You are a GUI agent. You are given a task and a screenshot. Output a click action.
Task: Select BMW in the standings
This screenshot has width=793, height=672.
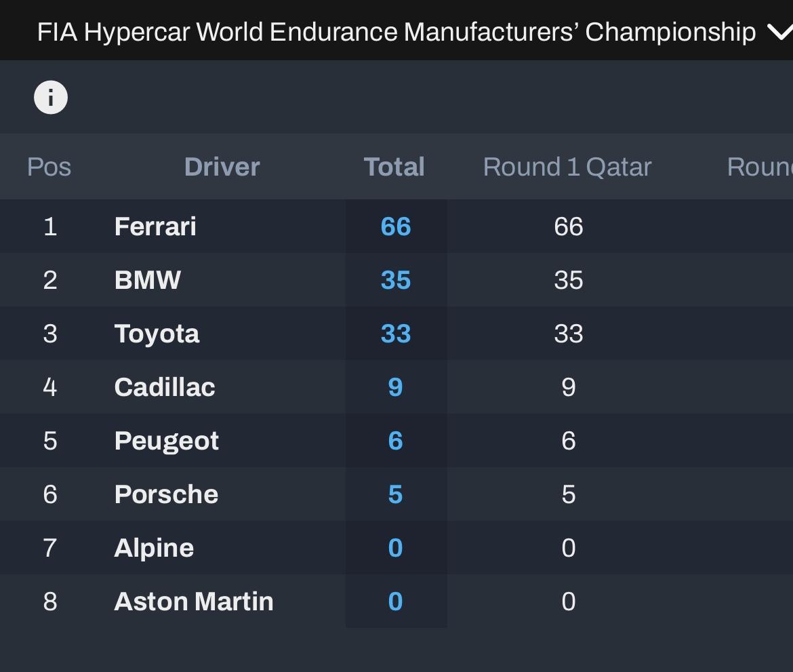(148, 280)
